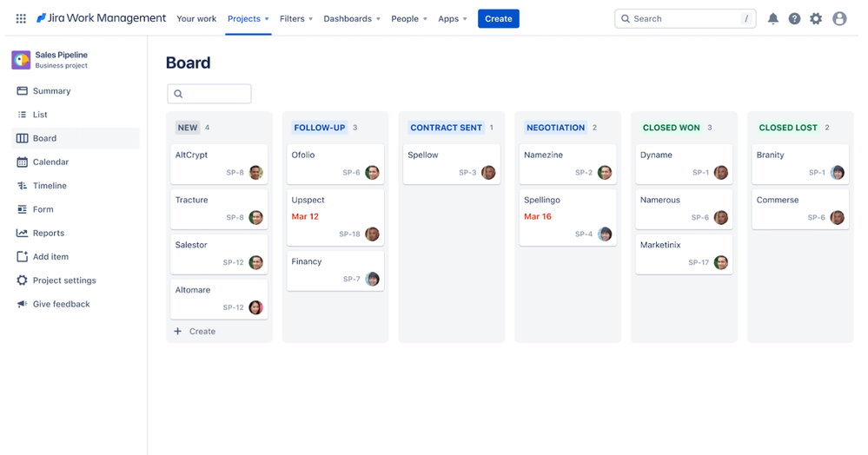Viewport: 868px width, 455px height.
Task: Click the Sales Pipeline project icon
Action: pos(21,60)
